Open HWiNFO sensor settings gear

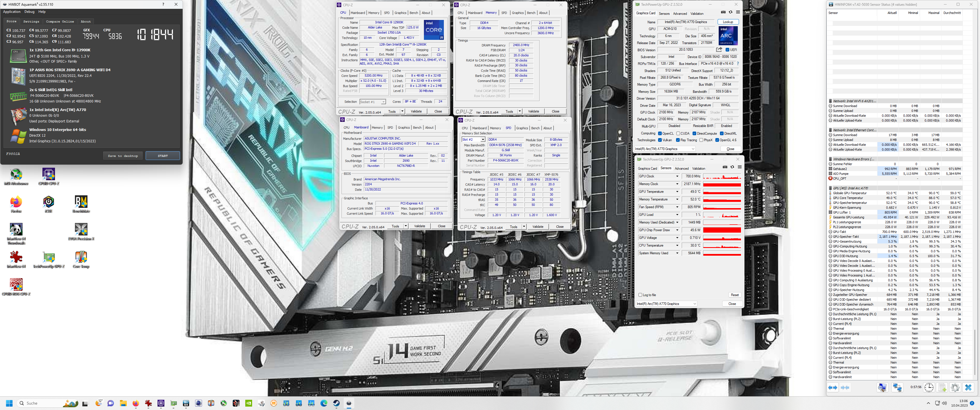(x=955, y=388)
